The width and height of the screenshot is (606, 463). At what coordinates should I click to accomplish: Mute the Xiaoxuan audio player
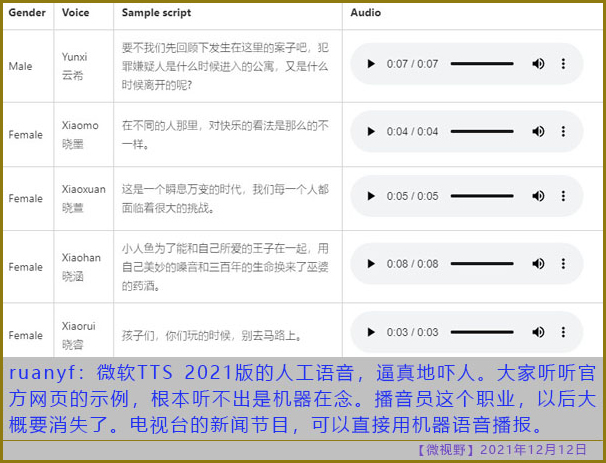tap(538, 196)
